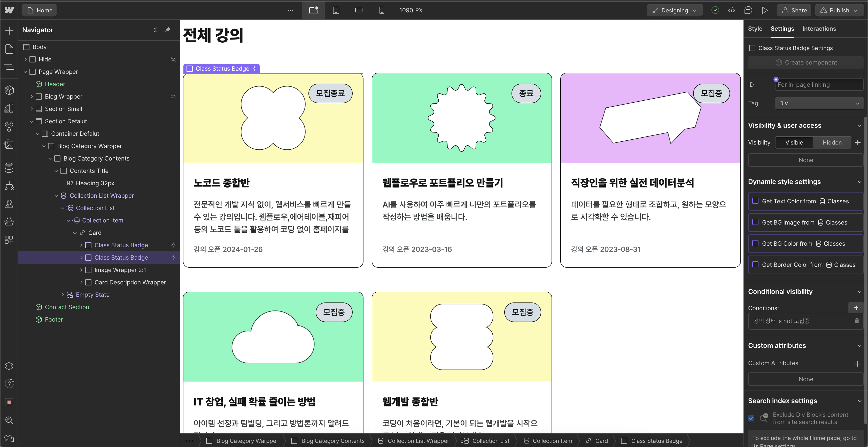This screenshot has width=868, height=447.
Task: Click the Share button
Action: (795, 10)
